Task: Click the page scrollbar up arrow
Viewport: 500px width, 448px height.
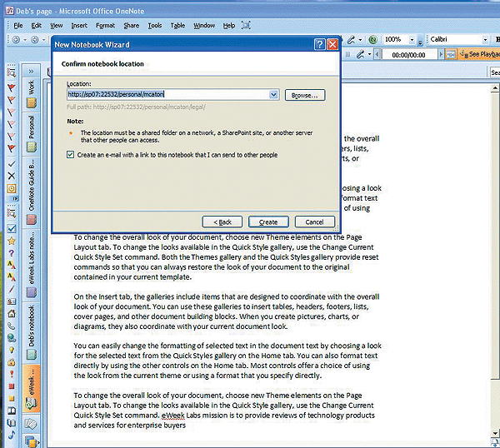Action: point(495,87)
